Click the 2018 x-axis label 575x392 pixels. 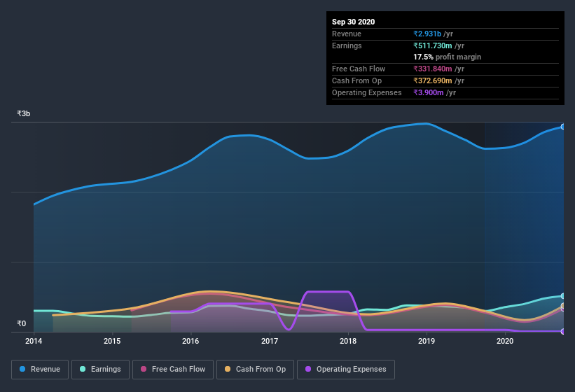click(348, 341)
